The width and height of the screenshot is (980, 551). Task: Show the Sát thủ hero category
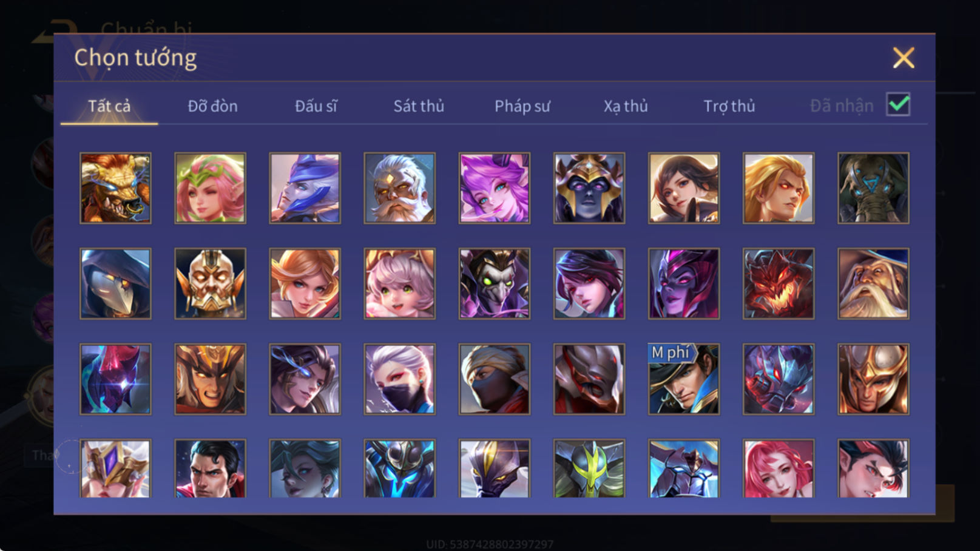coord(419,106)
